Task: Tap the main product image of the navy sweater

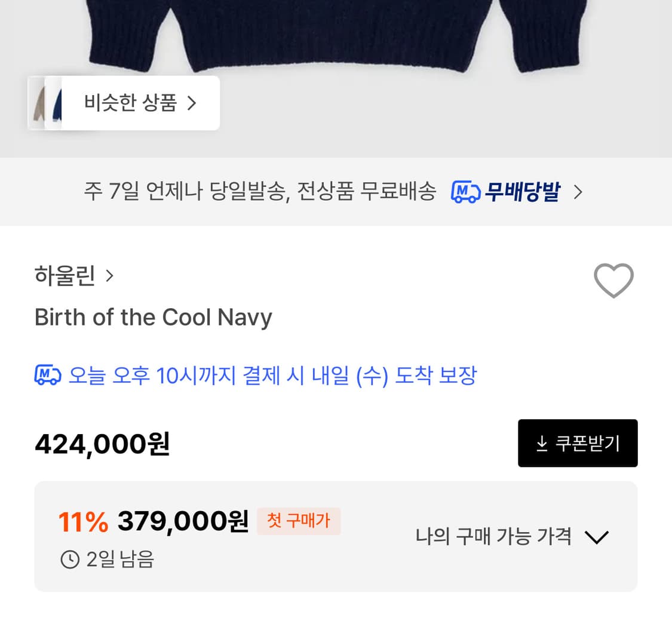Action: coord(336,36)
